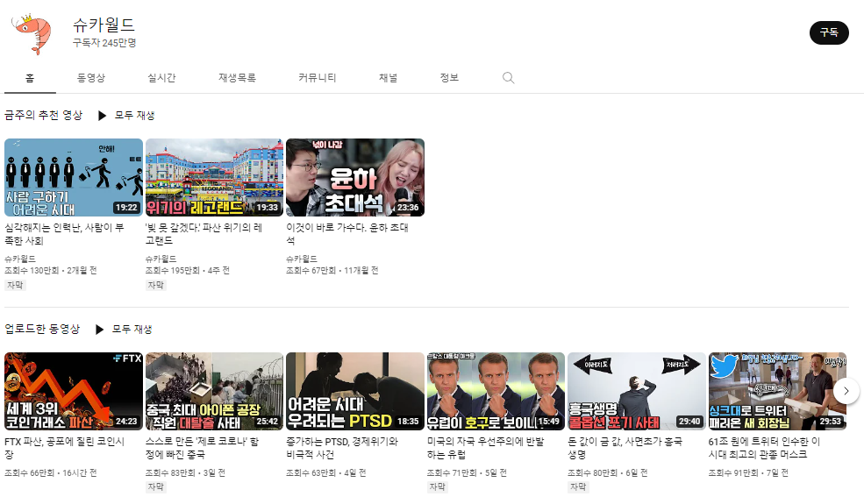Go to the 재생목록 tab
Image resolution: width=864 pixels, height=504 pixels.
coord(237,78)
